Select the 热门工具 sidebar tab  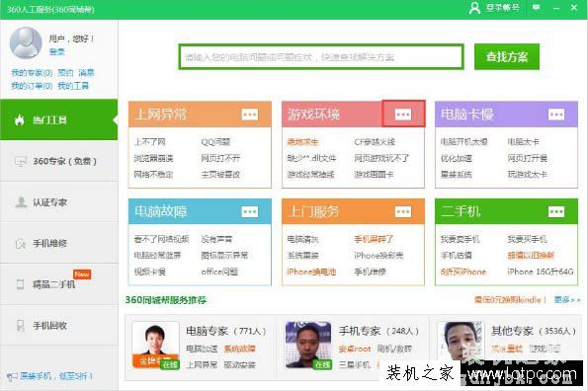(x=59, y=119)
